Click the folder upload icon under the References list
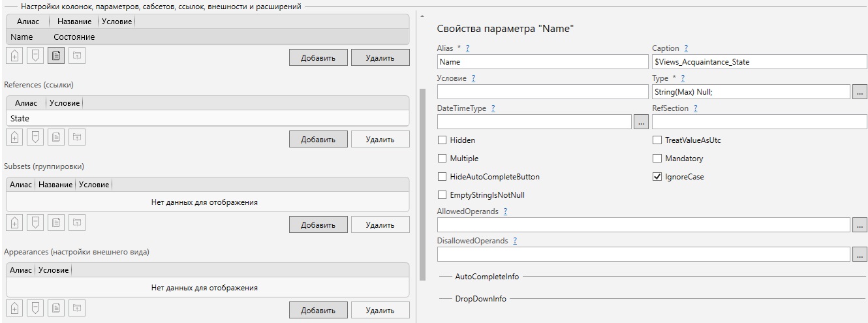 coord(78,137)
